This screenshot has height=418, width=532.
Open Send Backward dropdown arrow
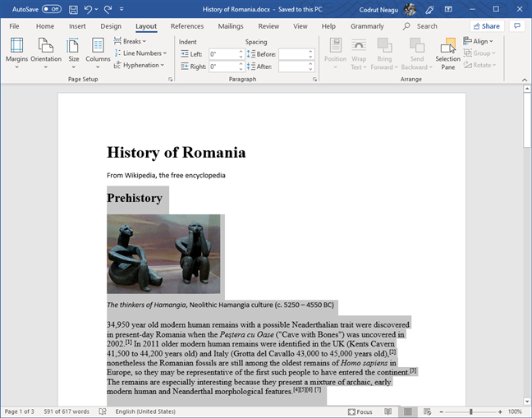[431, 67]
